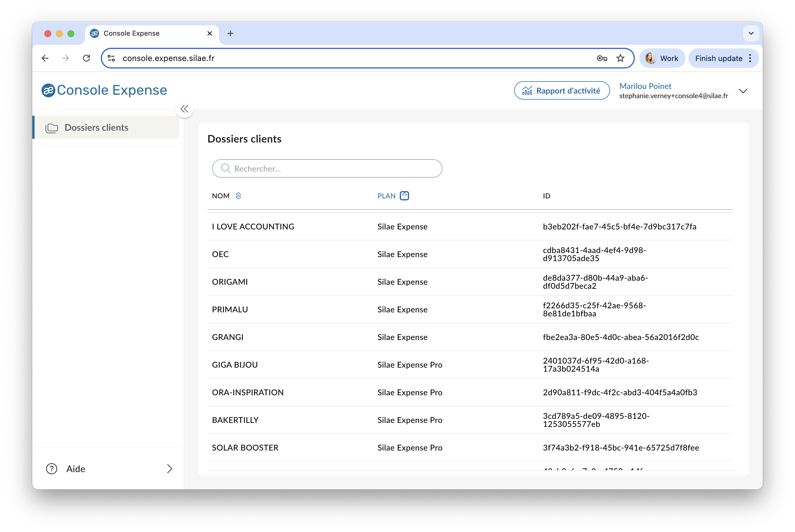This screenshot has width=795, height=532.
Task: Open the SOLAR BOOSTER dossier row
Action: [x=470, y=448]
